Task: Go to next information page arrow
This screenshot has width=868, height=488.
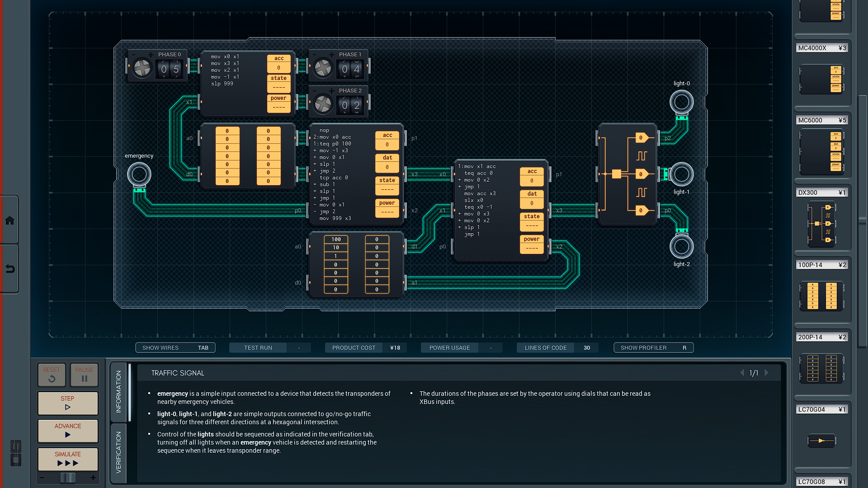Action: click(766, 373)
